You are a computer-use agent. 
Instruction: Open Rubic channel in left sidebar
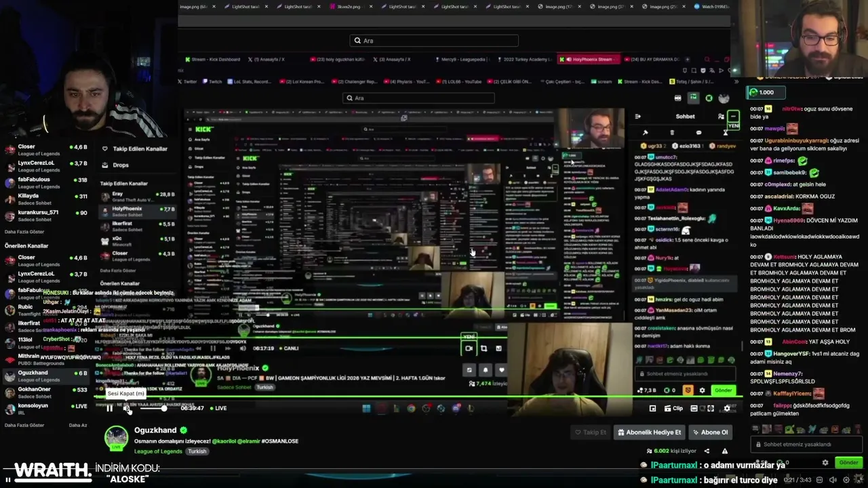(46, 310)
